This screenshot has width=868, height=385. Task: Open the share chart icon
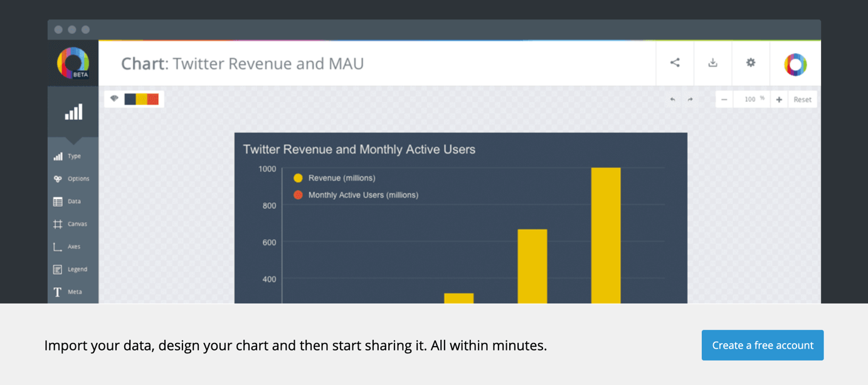pyautogui.click(x=675, y=63)
